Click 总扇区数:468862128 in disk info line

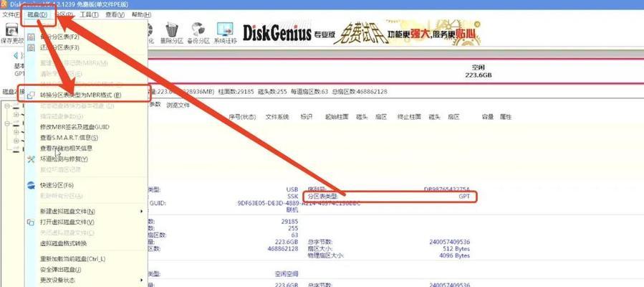(x=360, y=92)
